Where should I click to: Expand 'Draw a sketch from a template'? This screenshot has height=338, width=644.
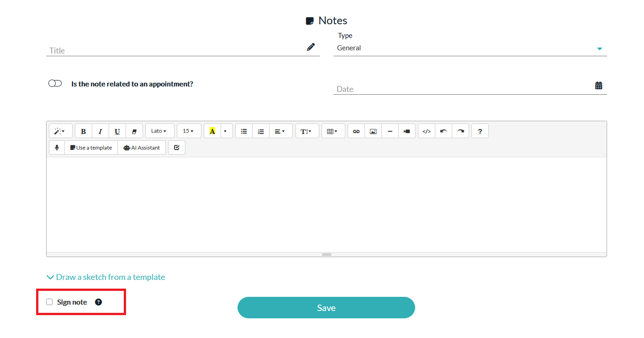point(106,277)
